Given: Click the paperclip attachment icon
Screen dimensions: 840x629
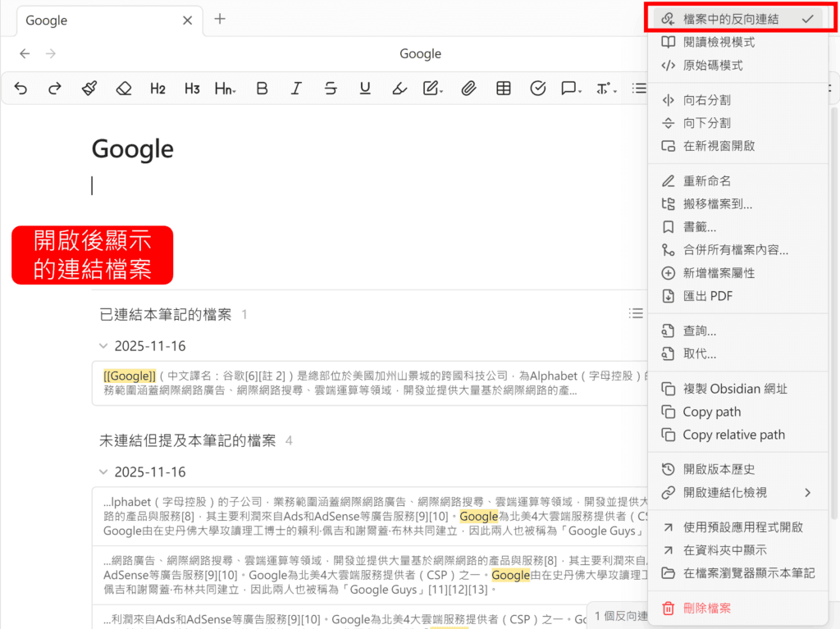Looking at the screenshot, I should click(468, 89).
